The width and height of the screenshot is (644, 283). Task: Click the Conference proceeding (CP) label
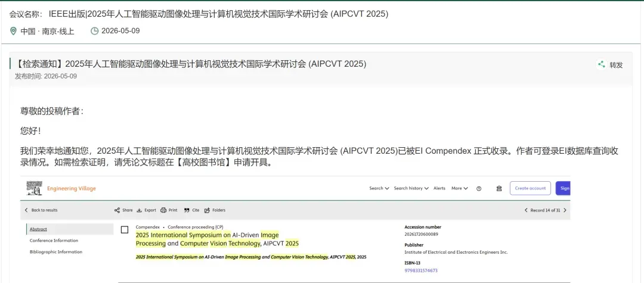(196, 226)
